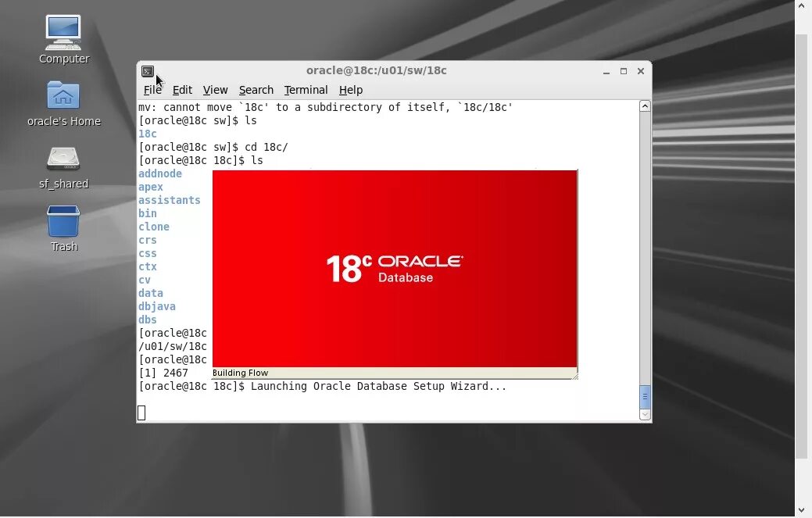Click the 'cv' directory entry
Image resolution: width=812 pixels, height=518 pixels.
(x=145, y=280)
